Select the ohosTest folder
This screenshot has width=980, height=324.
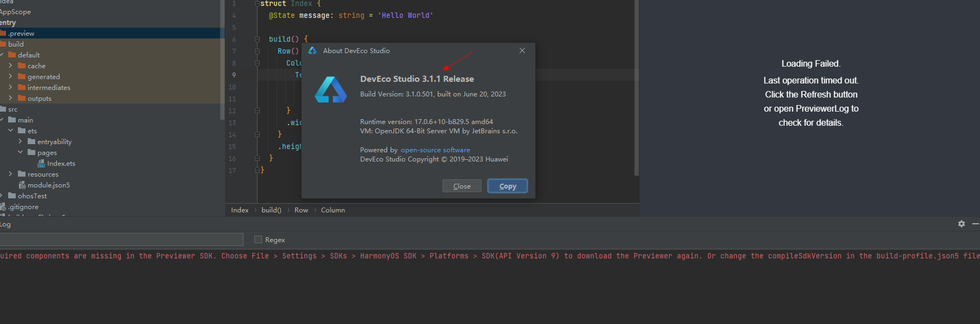click(x=32, y=196)
